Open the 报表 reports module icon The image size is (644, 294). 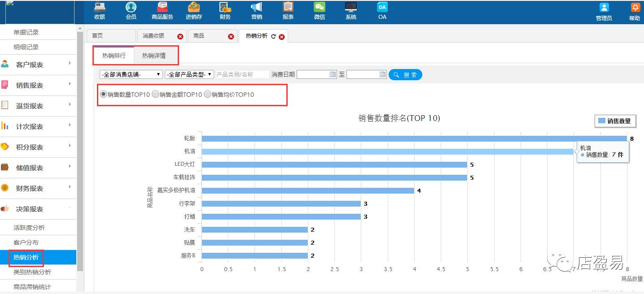click(x=288, y=8)
